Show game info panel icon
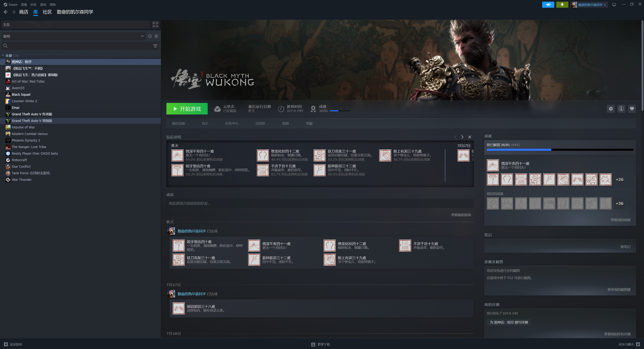The image size is (644, 349). coord(621,109)
